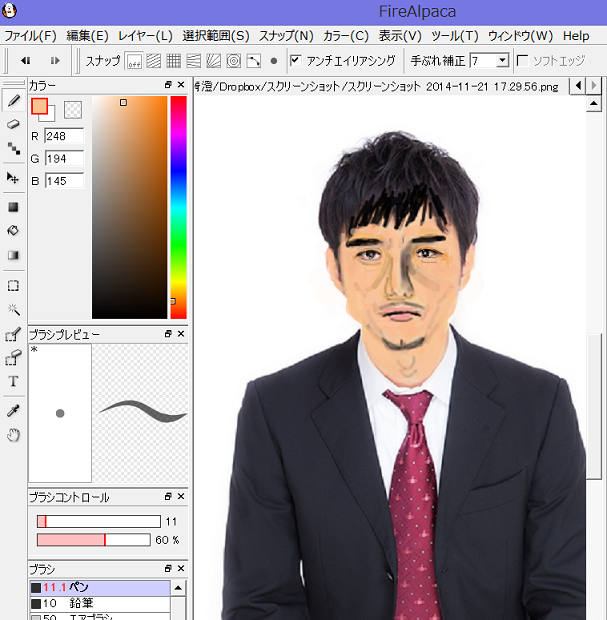The width and height of the screenshot is (607, 620).
Task: Open the スナップ(N) menu
Action: (286, 36)
